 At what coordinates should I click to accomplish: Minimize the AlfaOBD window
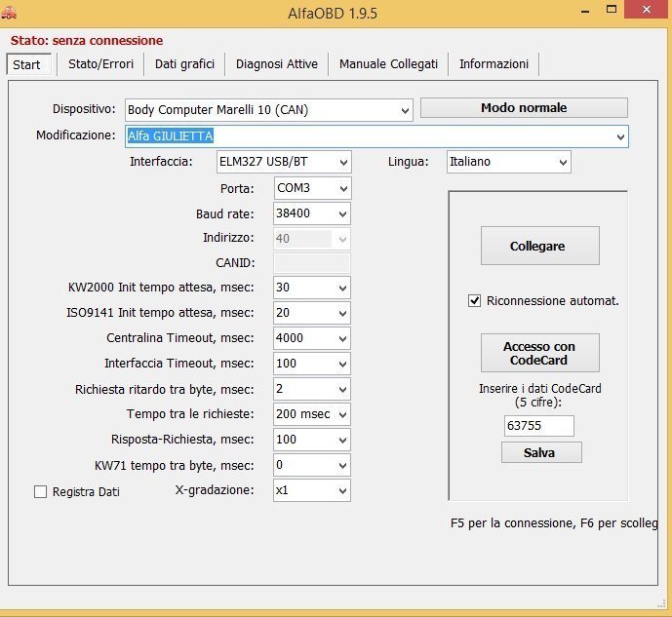click(x=585, y=10)
